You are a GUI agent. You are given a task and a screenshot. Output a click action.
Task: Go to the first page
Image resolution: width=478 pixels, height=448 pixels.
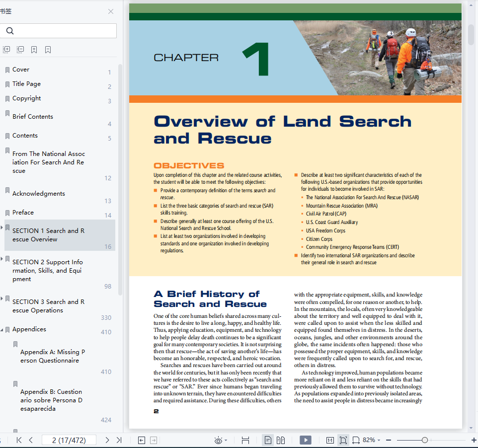(19, 440)
